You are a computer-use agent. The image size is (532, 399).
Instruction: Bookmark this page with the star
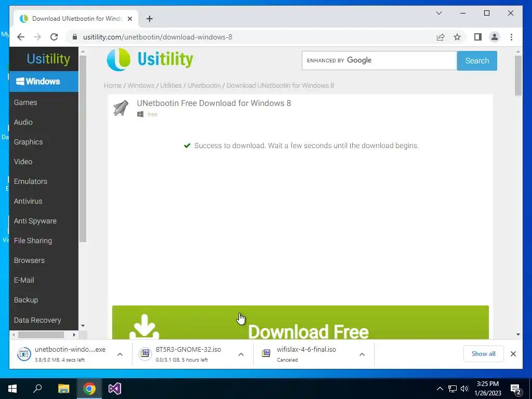(x=457, y=37)
